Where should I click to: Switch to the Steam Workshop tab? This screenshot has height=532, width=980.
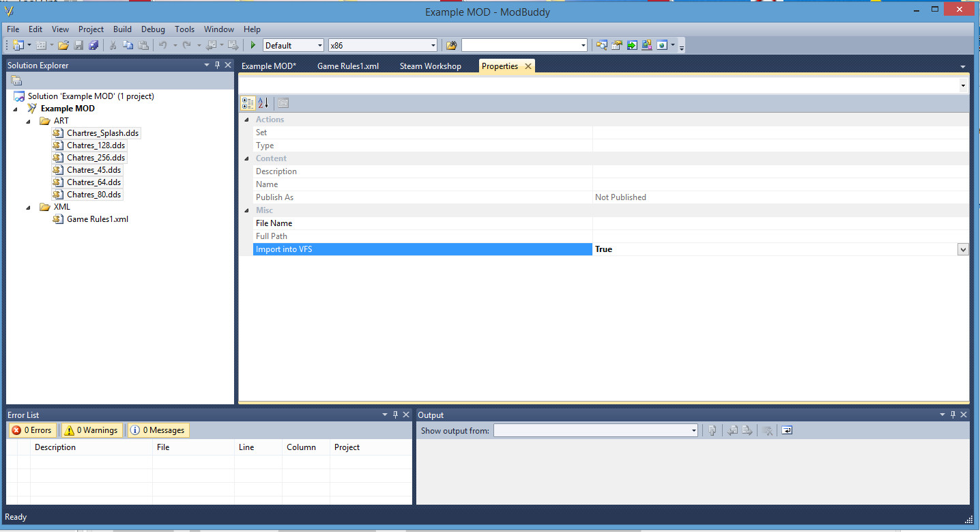coord(431,66)
